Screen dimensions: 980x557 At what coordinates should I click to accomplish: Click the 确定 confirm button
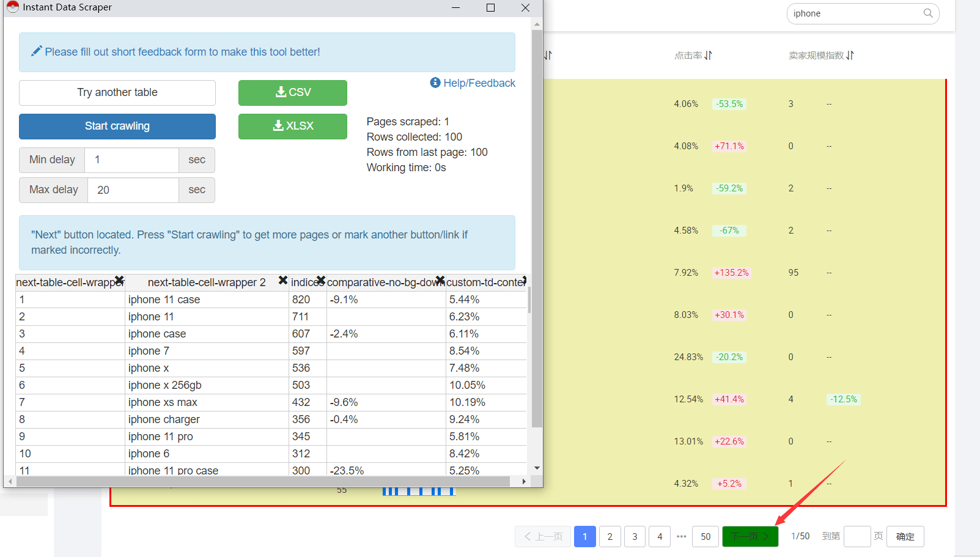[x=905, y=537]
